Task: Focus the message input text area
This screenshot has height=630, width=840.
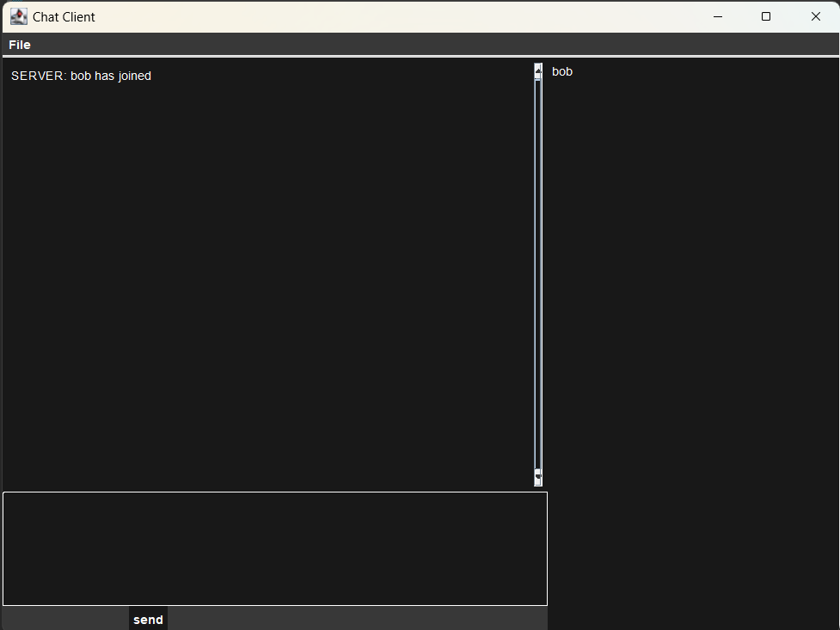Action: pyautogui.click(x=275, y=548)
